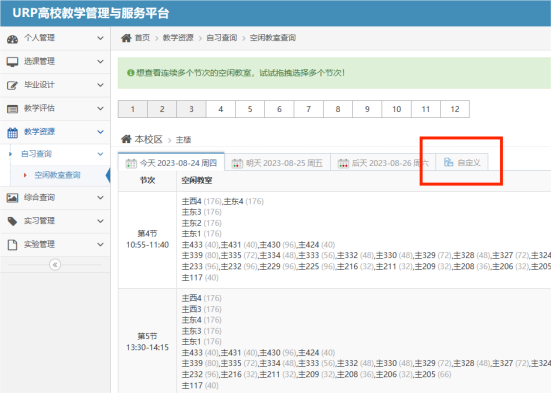The width and height of the screenshot is (552, 393).
Task: Select period 11 button
Action: click(x=426, y=109)
